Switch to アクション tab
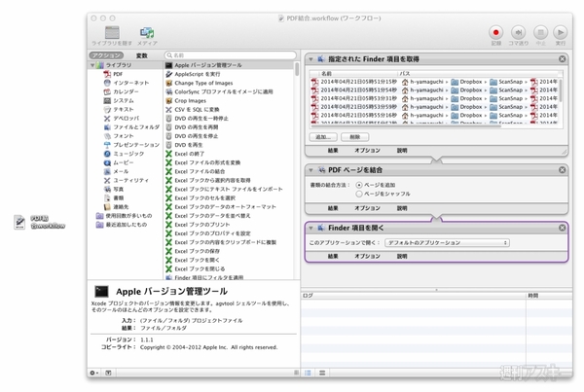Viewport: 584px width, 392px height. click(106, 55)
